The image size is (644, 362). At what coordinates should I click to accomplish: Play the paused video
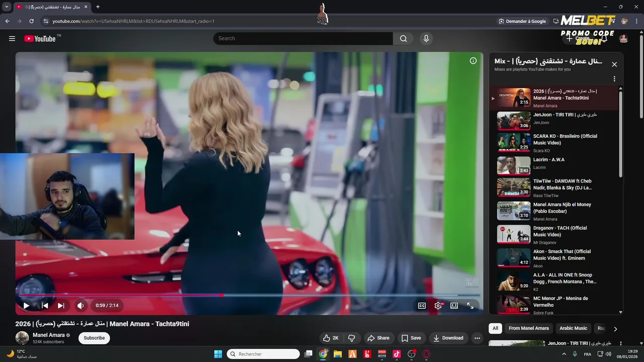coord(26,305)
